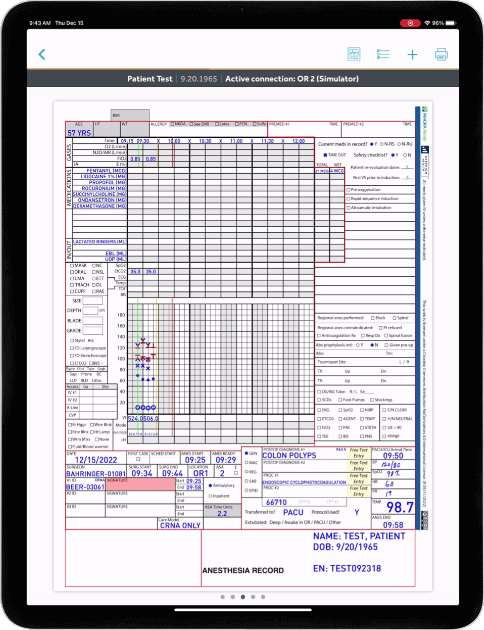
Task: Jump to the fifth page dot
Action: pos(263,597)
